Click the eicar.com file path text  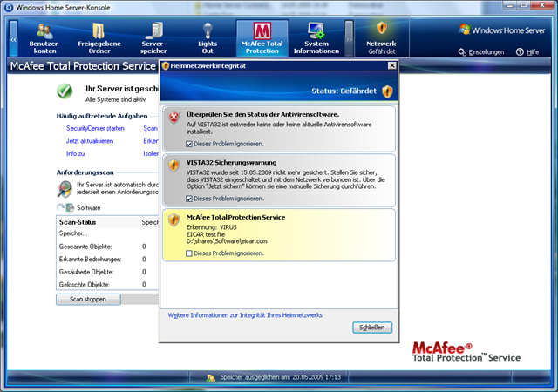pos(227,241)
